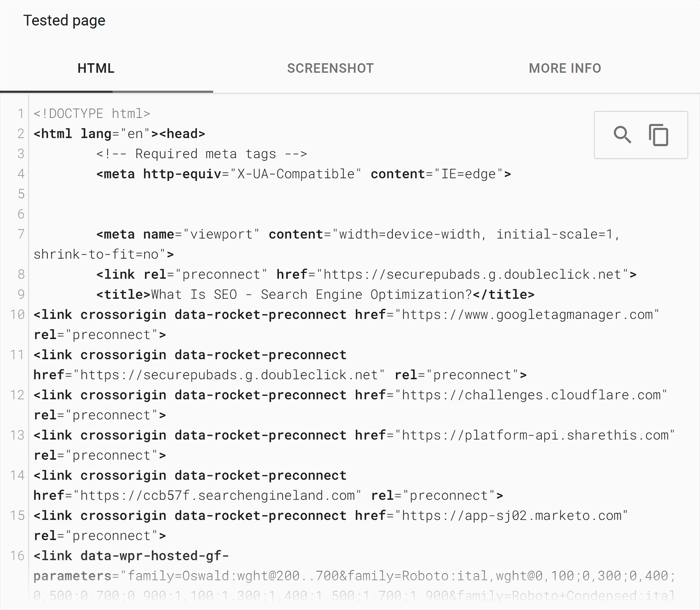Viewport: 700px width, 610px height.
Task: Switch to the SCREENSHOT tab
Action: pyautogui.click(x=330, y=68)
